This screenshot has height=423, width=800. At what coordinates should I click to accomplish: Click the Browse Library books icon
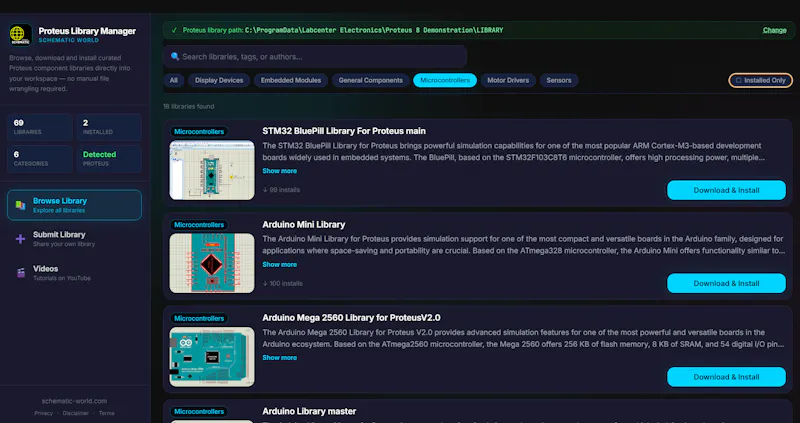click(20, 205)
